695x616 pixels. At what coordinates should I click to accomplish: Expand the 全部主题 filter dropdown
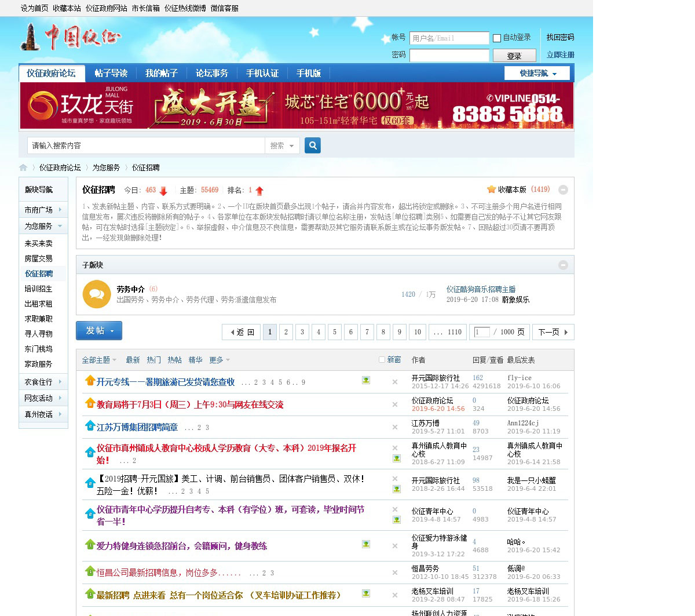[x=99, y=360]
